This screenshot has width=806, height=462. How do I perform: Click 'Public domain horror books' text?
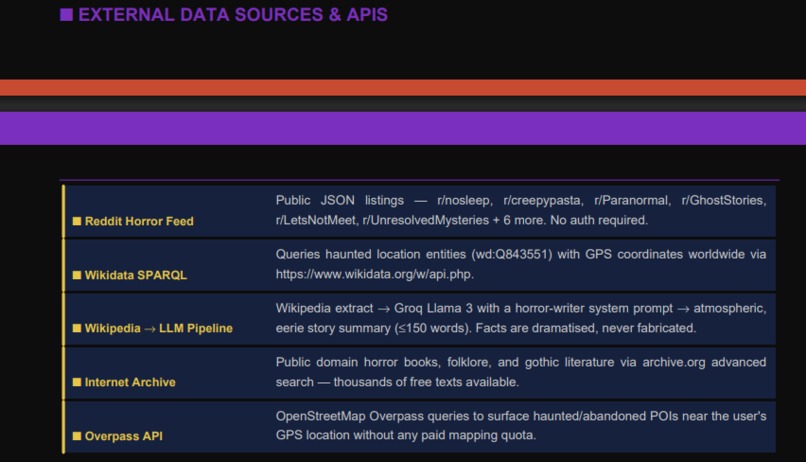pos(357,362)
